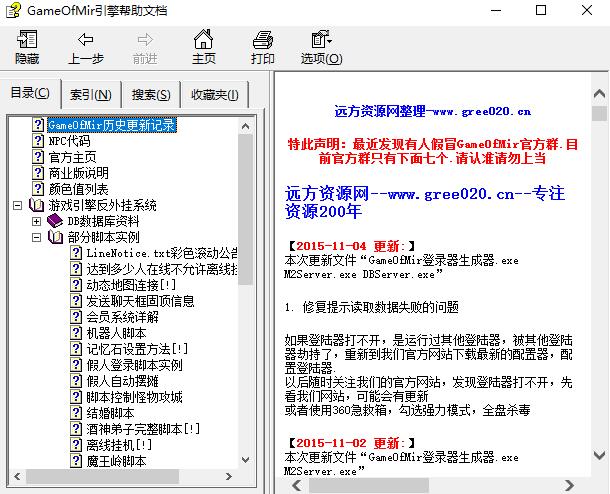Open the 选项(O) options icon

click(321, 39)
